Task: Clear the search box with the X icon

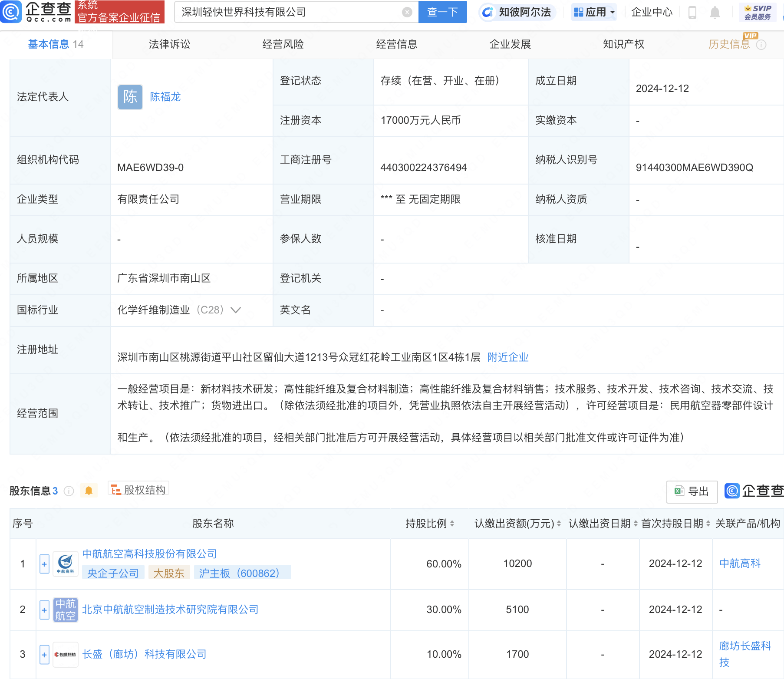Action: (407, 12)
